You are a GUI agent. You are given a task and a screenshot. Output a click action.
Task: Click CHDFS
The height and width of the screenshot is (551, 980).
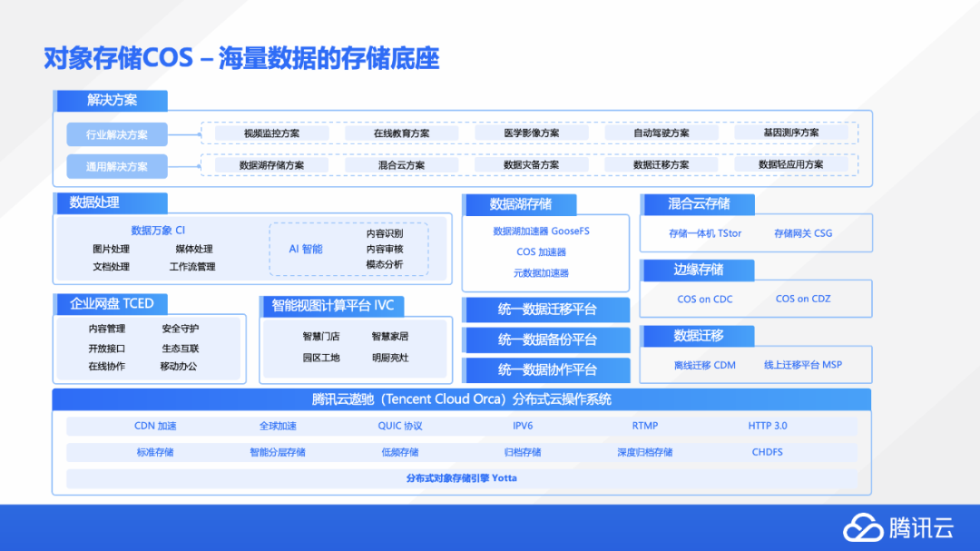click(x=768, y=452)
